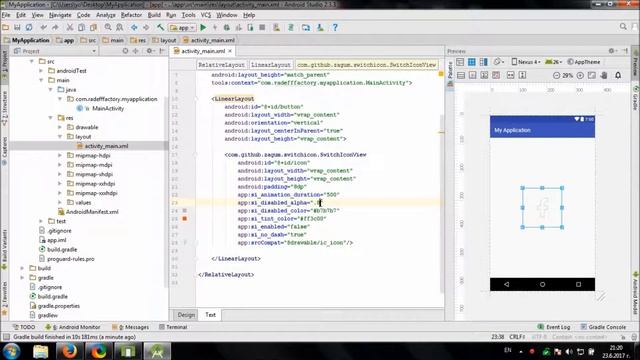Expand the top-level gradle folder arrow
This screenshot has width=640, height=360.
(22, 278)
